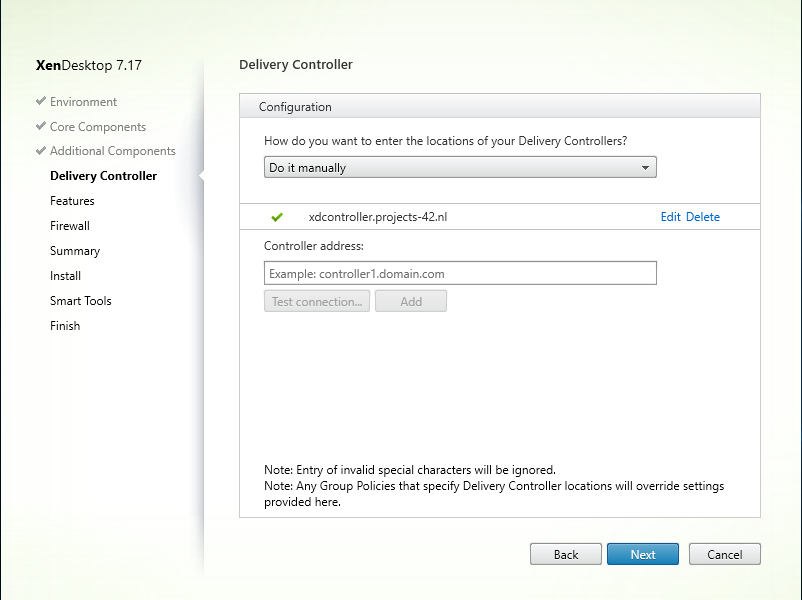Click the checkmark icon next to Additional Components
Viewport: 802px width, 600px height.
tap(41, 150)
